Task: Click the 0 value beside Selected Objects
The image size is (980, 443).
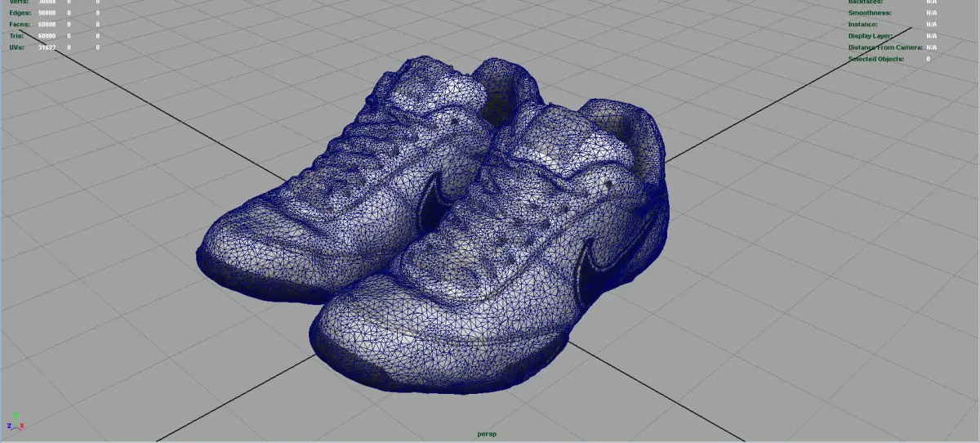Action: coord(929,59)
